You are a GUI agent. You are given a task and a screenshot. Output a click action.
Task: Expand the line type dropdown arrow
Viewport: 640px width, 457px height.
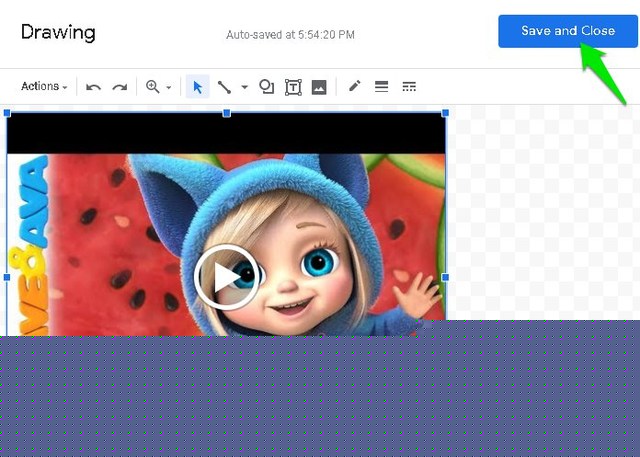pos(245,88)
